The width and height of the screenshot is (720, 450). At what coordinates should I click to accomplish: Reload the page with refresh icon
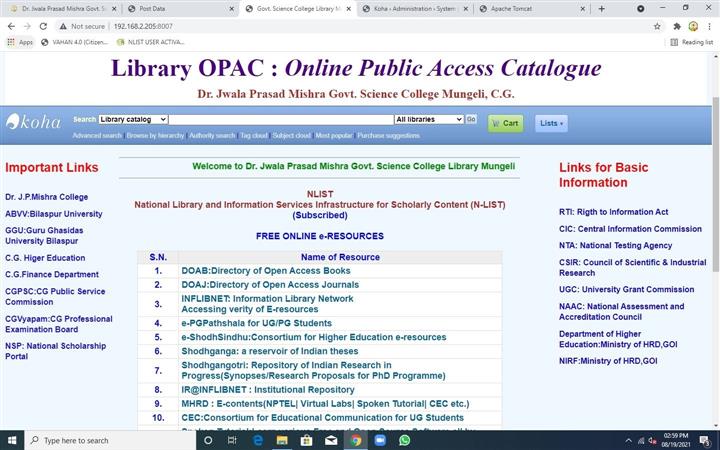click(x=43, y=26)
